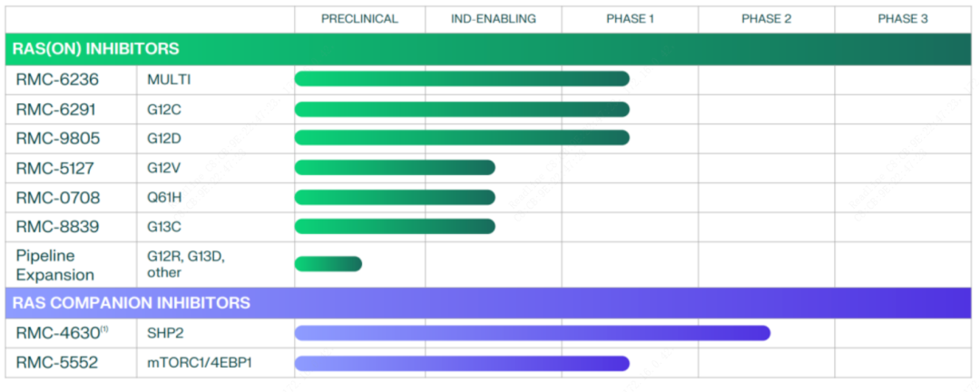Click the RMC-4630 purple progress bar
Image resolution: width=980 pixels, height=392 pixels.
532,333
